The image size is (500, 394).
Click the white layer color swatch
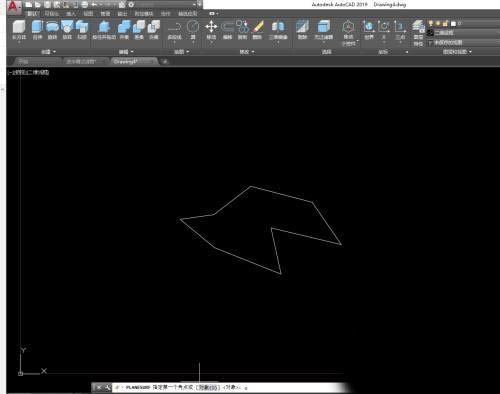(453, 24)
